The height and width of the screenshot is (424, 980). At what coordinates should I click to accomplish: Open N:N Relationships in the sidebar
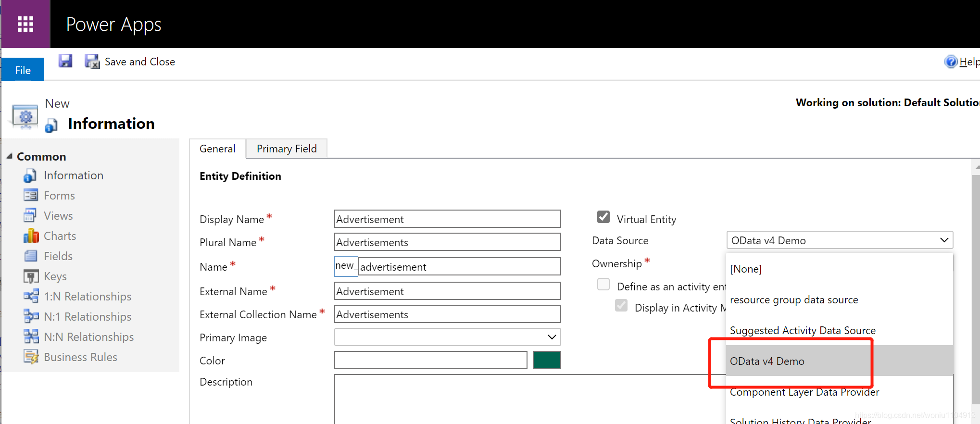point(88,337)
